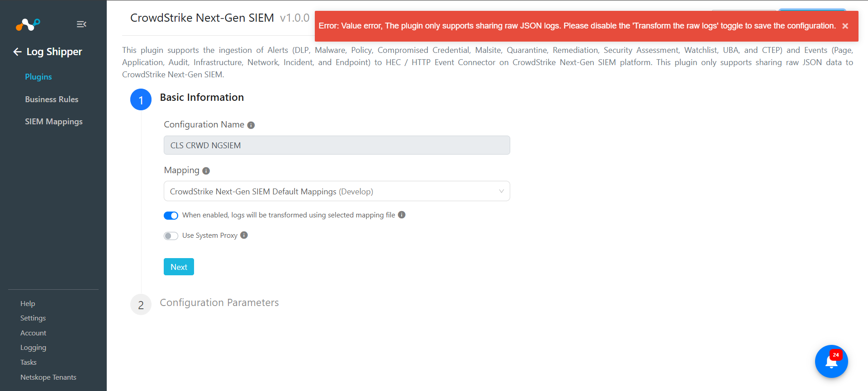
Task: Go to SIEM Mappings page
Action: coord(53,122)
